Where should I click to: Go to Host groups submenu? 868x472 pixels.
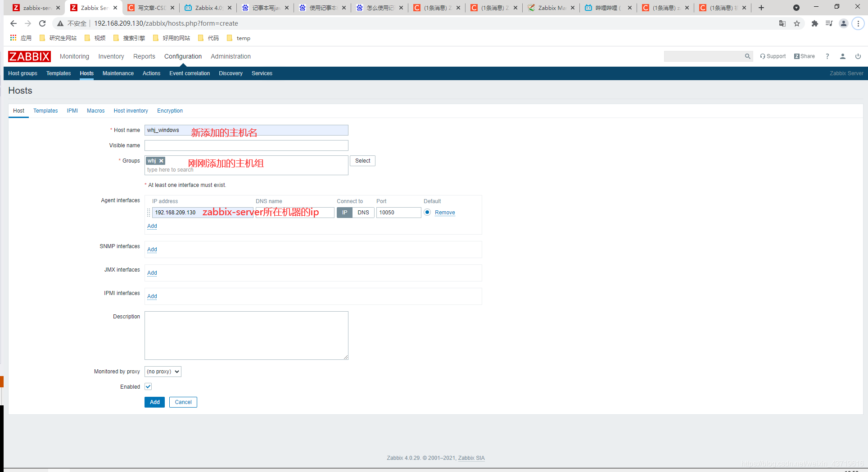click(x=23, y=73)
